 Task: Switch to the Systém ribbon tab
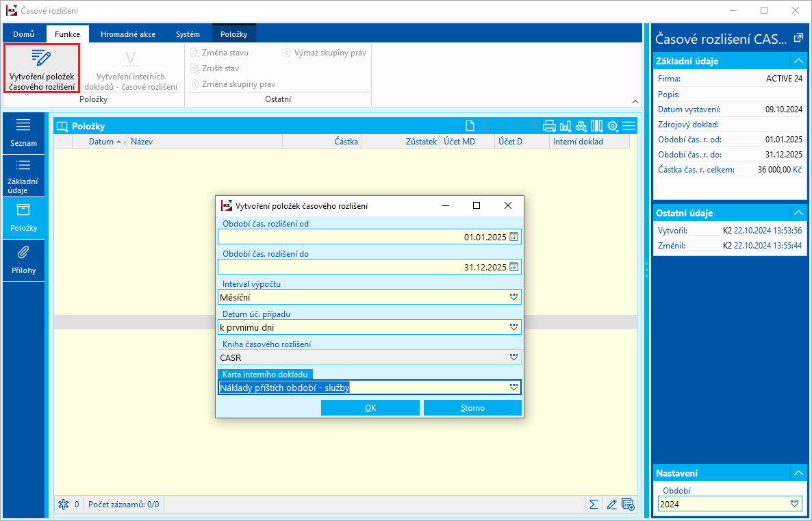point(188,34)
